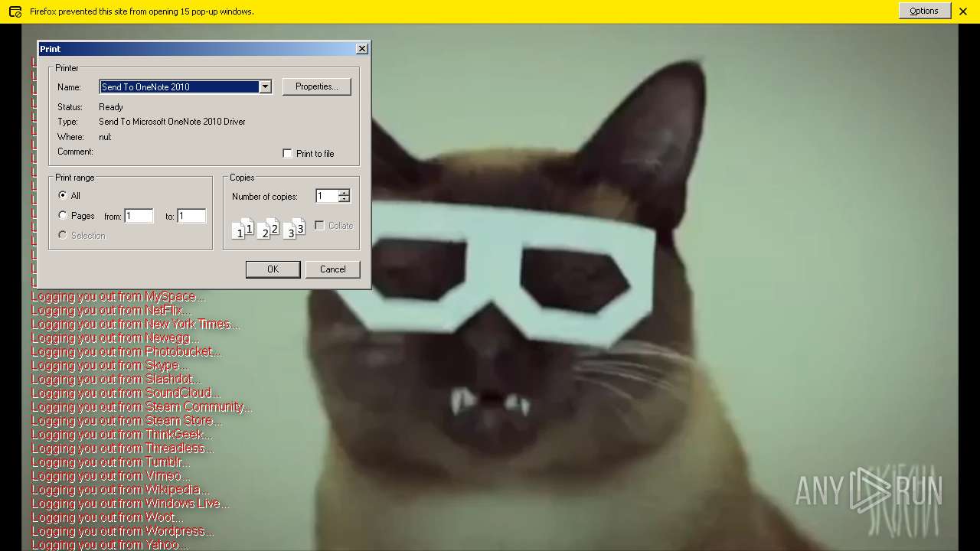The image size is (980, 551).
Task: Click the printer Status 'Ready' text
Action: pyautogui.click(x=111, y=107)
